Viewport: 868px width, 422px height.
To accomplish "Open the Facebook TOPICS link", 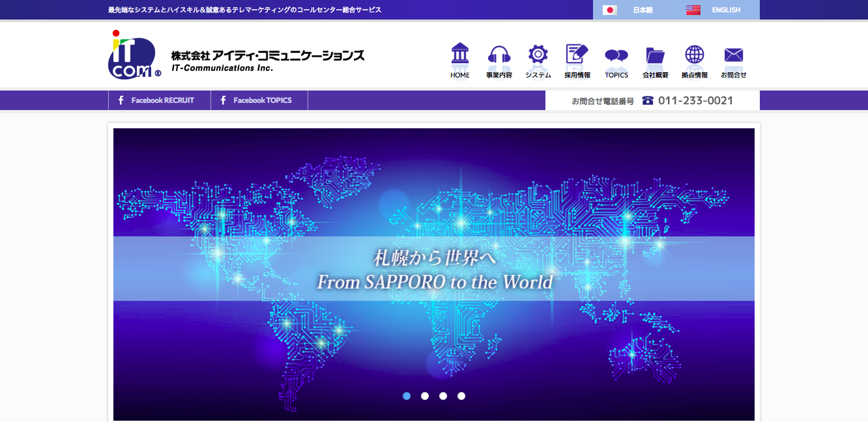I will pyautogui.click(x=259, y=100).
